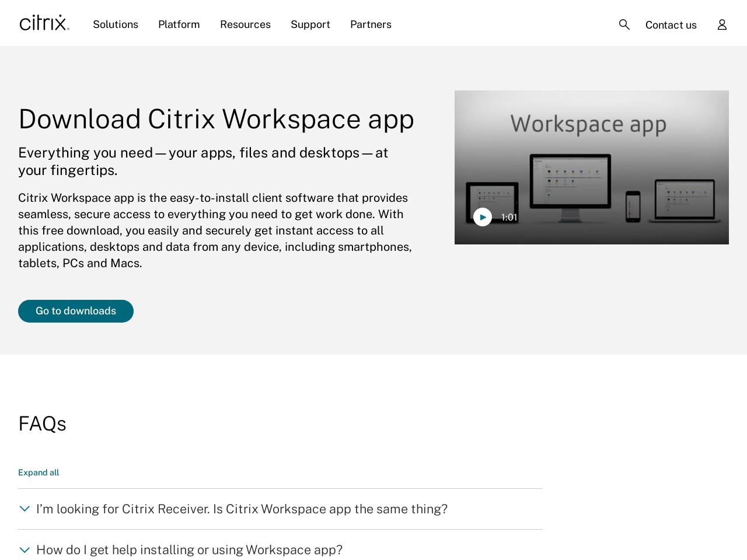Open the user account icon
Image resolution: width=747 pixels, height=560 pixels.
[x=722, y=24]
